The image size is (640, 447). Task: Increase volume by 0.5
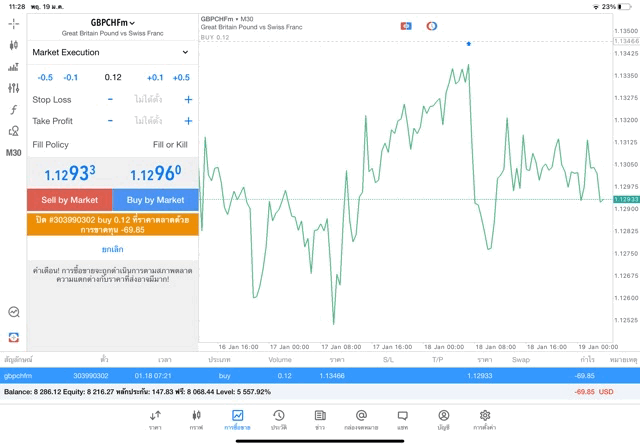181,78
